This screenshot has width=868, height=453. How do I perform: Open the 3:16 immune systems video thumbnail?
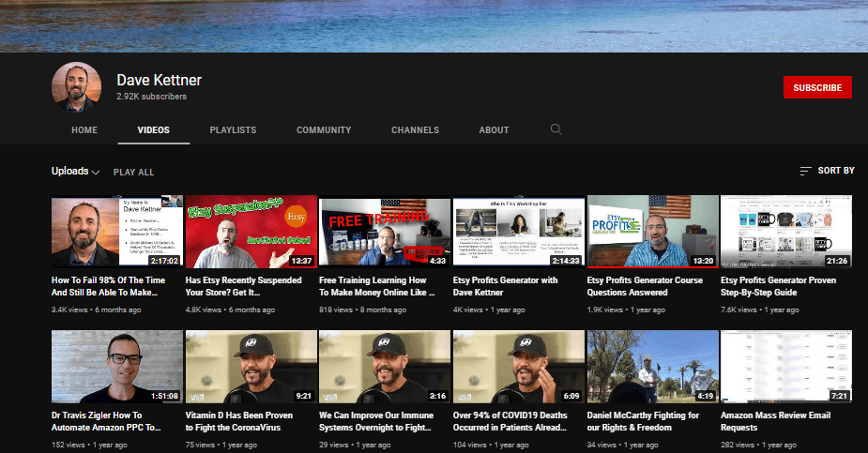click(385, 366)
